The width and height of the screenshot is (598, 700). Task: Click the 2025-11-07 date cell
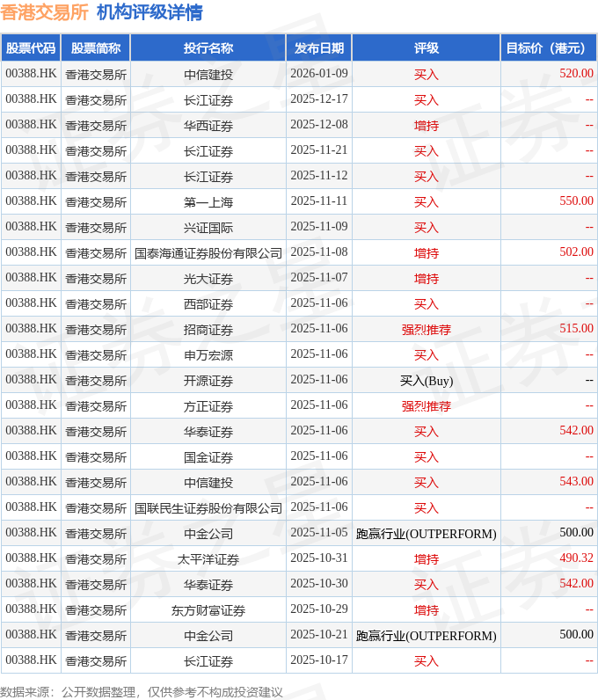pyautogui.click(x=319, y=277)
